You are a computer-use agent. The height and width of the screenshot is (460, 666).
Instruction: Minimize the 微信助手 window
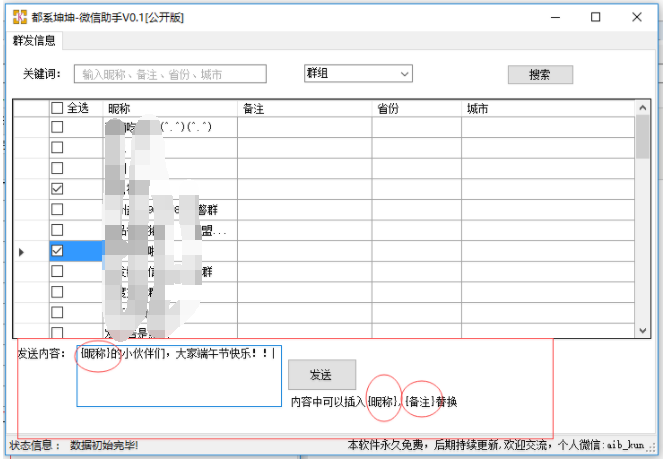(556, 17)
